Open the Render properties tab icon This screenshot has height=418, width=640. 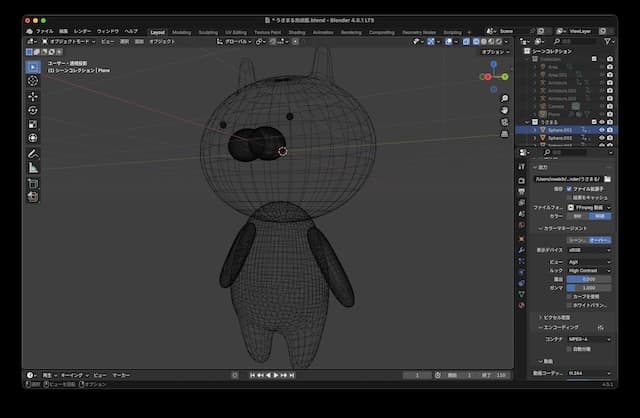(x=522, y=180)
